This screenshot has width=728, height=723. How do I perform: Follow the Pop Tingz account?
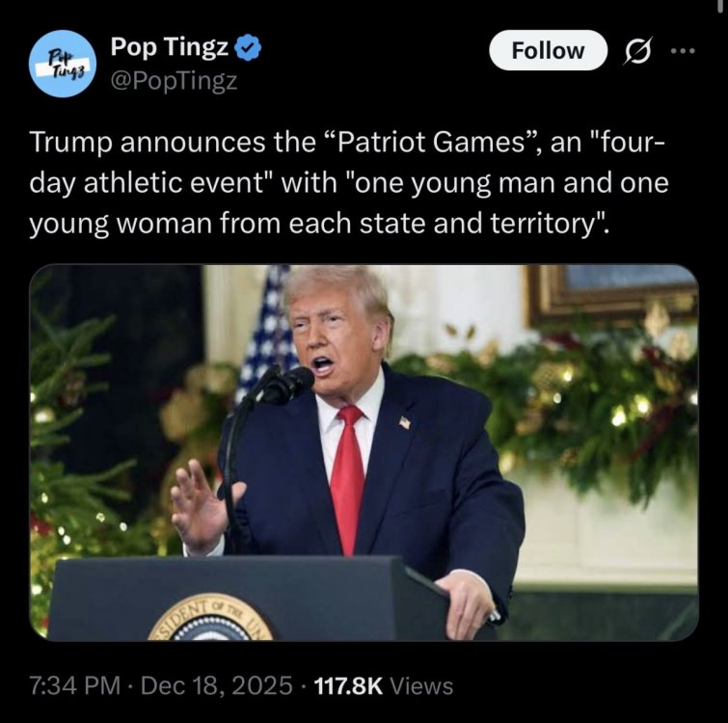pos(548,50)
